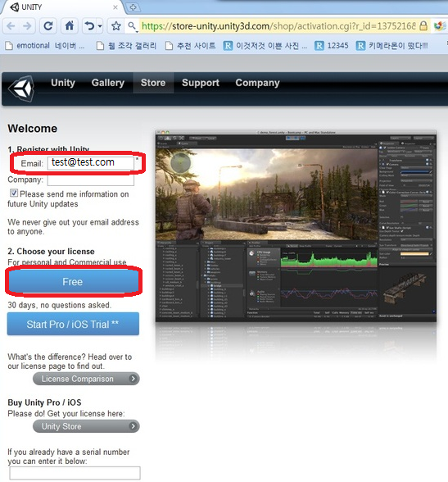Click the address bar URL
448x482 pixels.
point(278,26)
